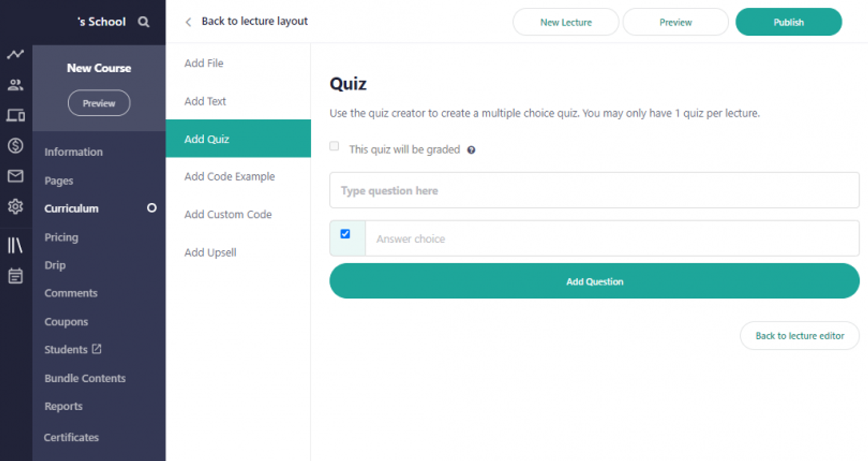Publish the course
This screenshot has height=461, width=868.
click(788, 22)
